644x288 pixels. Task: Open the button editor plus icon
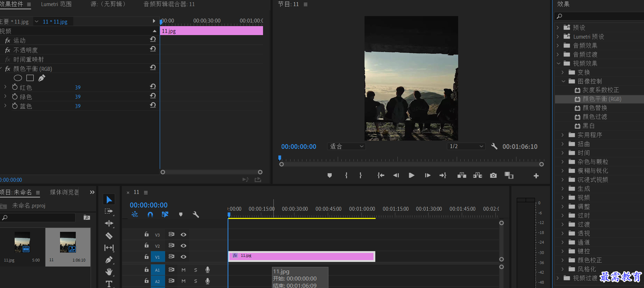(536, 176)
